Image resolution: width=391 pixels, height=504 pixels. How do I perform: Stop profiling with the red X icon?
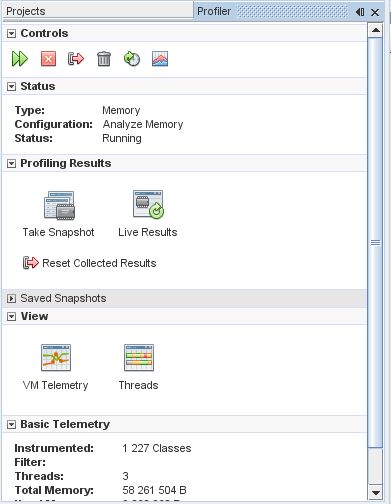tap(48, 59)
